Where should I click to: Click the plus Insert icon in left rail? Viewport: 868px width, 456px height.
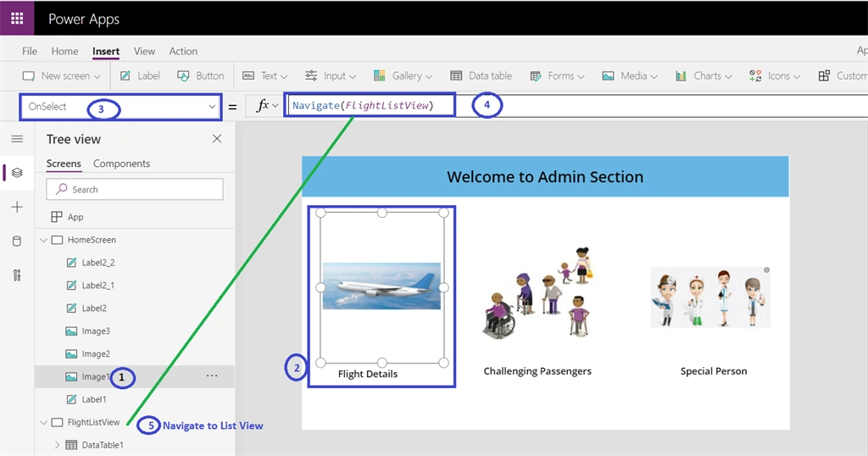point(17,207)
